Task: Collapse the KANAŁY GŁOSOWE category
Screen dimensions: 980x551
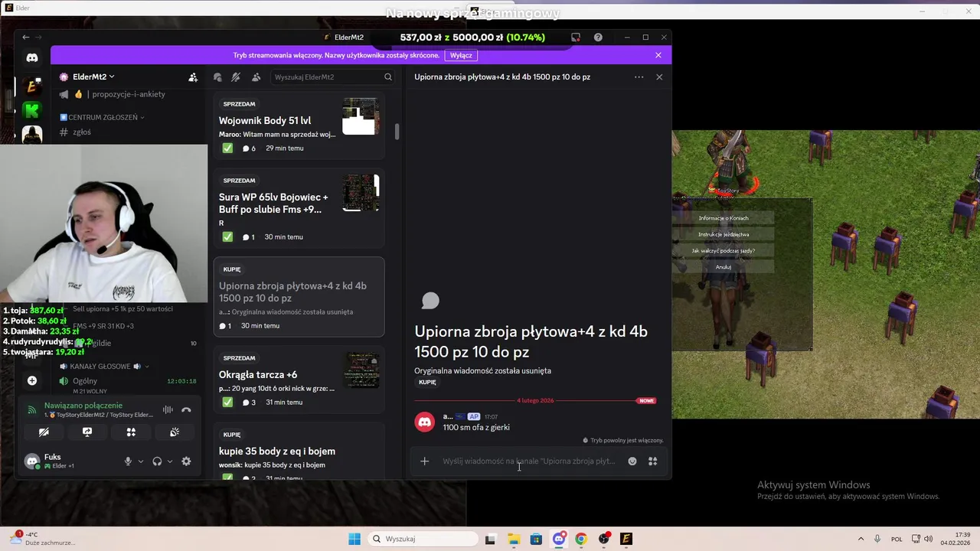Action: pos(105,367)
